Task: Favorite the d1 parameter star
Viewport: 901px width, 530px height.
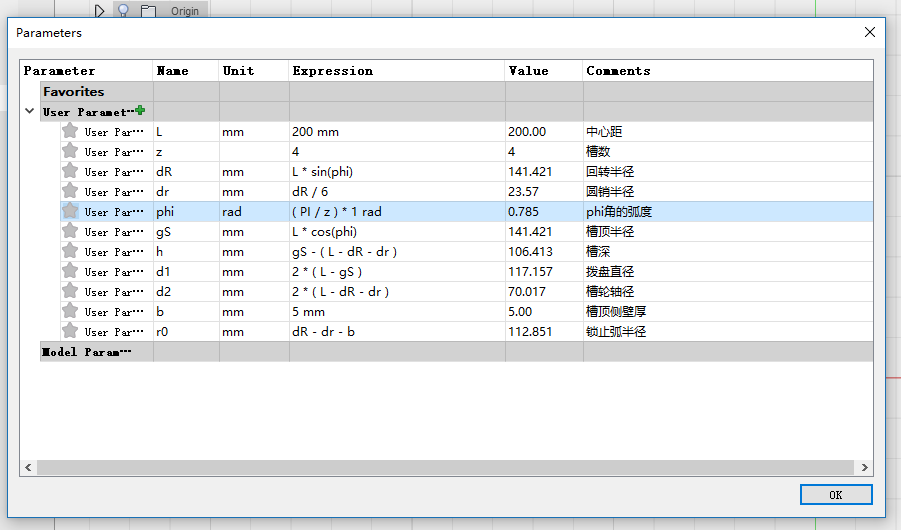Action: pos(70,271)
